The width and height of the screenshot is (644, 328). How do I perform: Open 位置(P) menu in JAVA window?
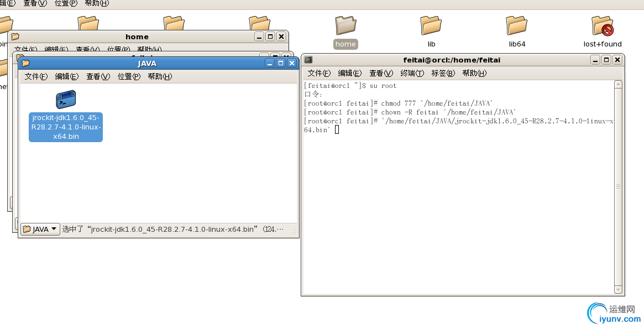click(x=129, y=76)
